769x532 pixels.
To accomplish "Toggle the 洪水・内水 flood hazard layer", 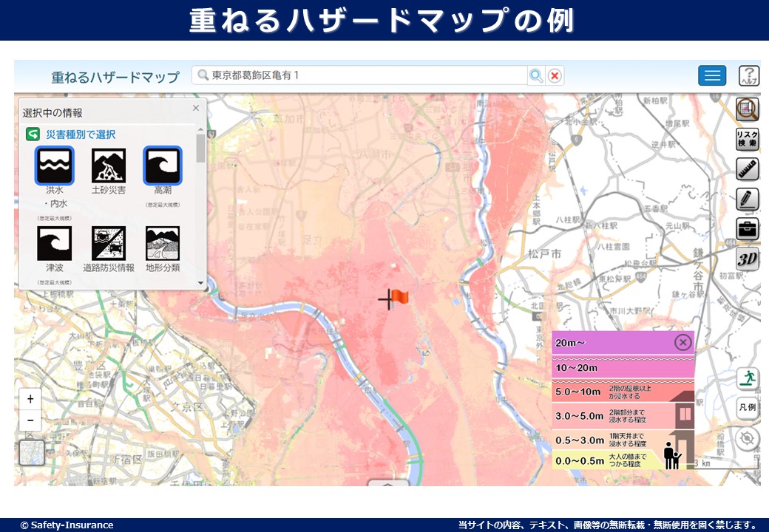I will (x=55, y=166).
